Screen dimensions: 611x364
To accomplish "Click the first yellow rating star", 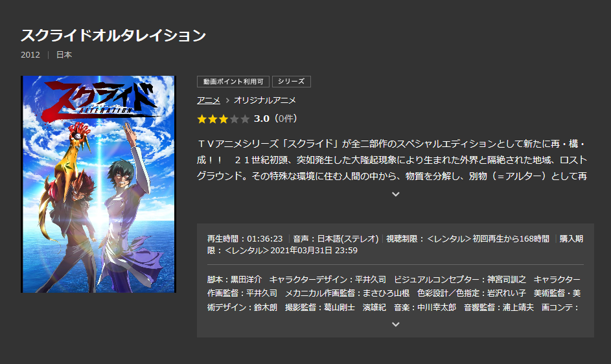I will click(202, 119).
